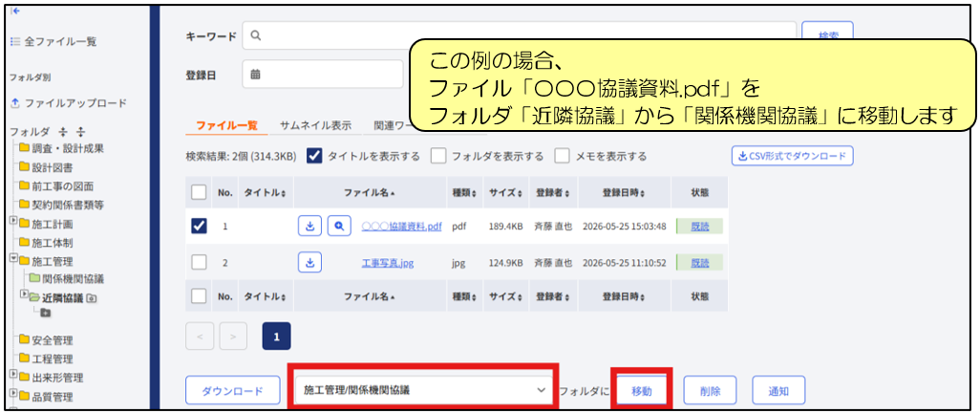Click the add-subfolder icon under 近隣協議
Screen dimensions: 980x413
tap(45, 313)
